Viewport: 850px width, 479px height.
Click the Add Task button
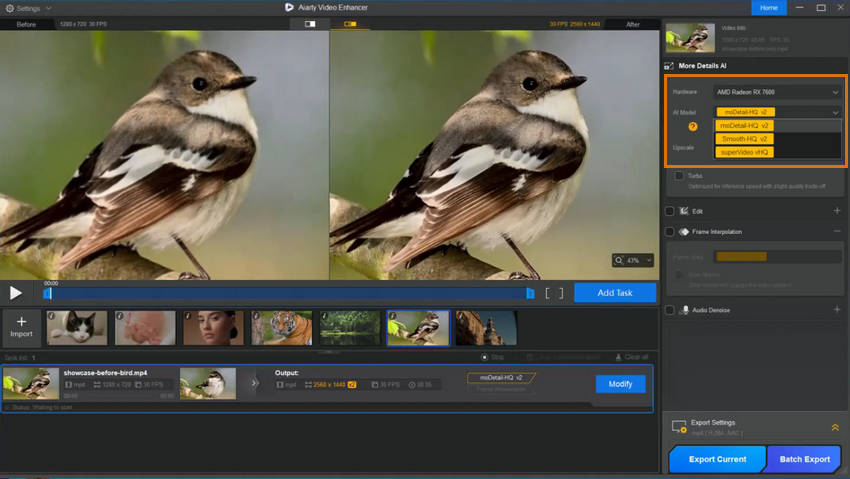pos(615,293)
